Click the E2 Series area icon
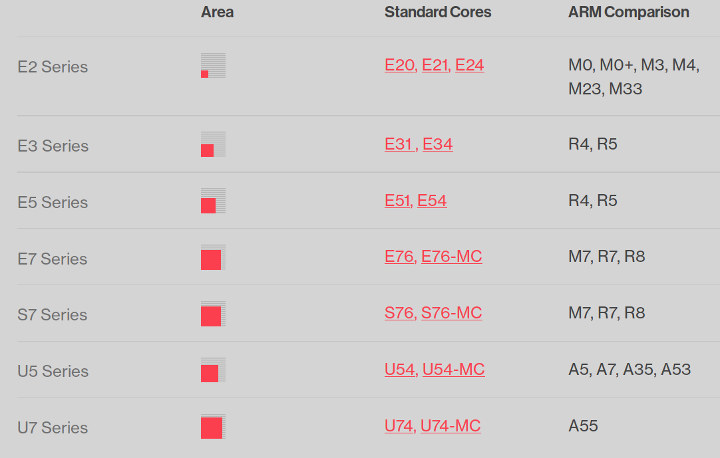Image resolution: width=720 pixels, height=458 pixels. click(213, 65)
